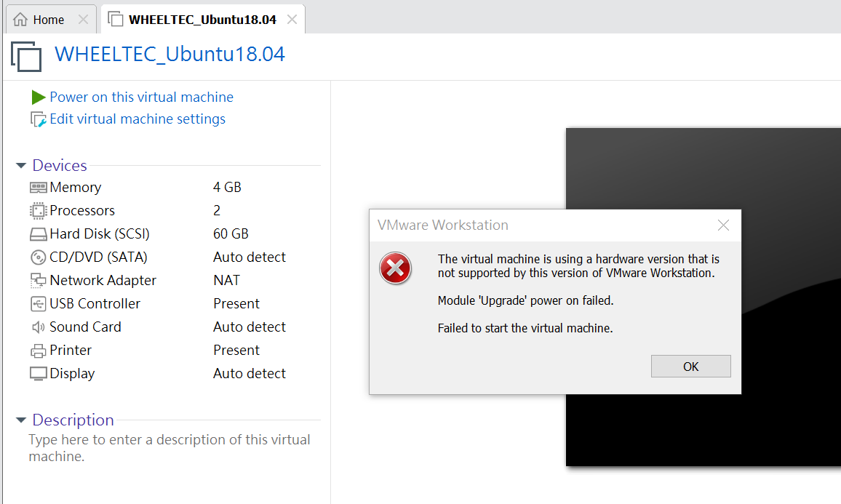Image resolution: width=841 pixels, height=504 pixels.
Task: Click the Hard Disk (SCSI) icon
Action: click(x=38, y=234)
